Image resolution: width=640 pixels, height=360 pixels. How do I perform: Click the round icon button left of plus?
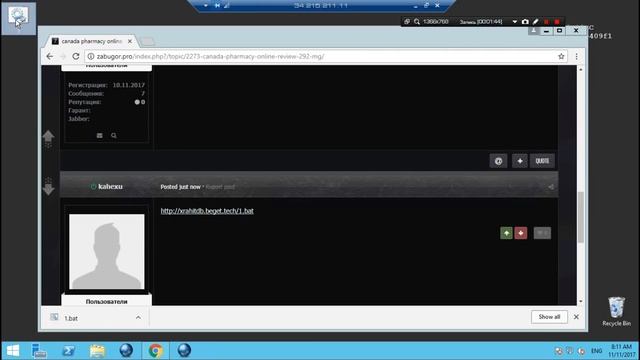click(x=498, y=161)
